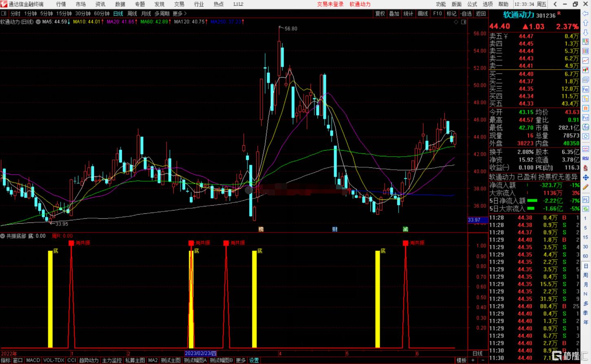Switch to the 1分钟 period
The height and width of the screenshot is (364, 591).
tap(31, 13)
